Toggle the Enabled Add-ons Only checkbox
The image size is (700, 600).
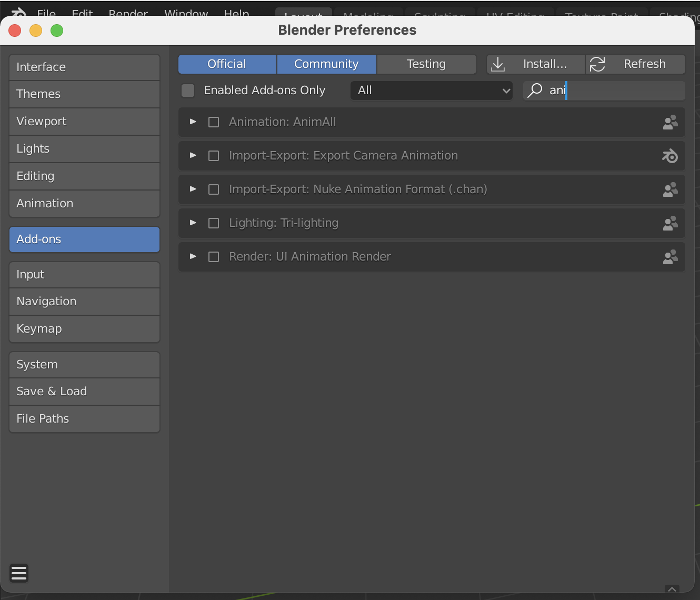pos(188,91)
